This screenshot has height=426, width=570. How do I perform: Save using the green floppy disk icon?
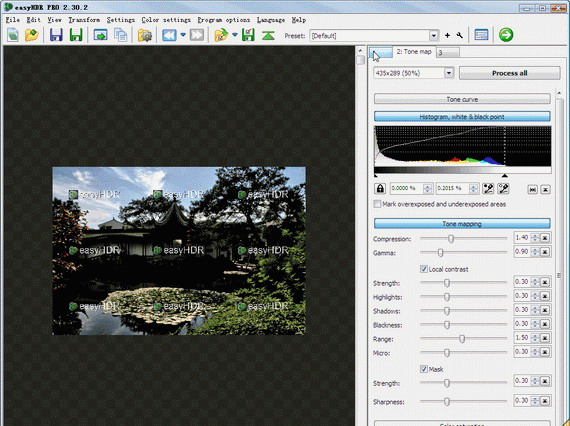(x=76, y=35)
